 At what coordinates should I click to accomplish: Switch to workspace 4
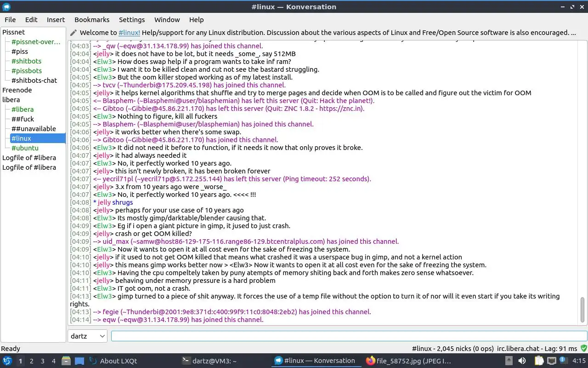[x=53, y=361]
